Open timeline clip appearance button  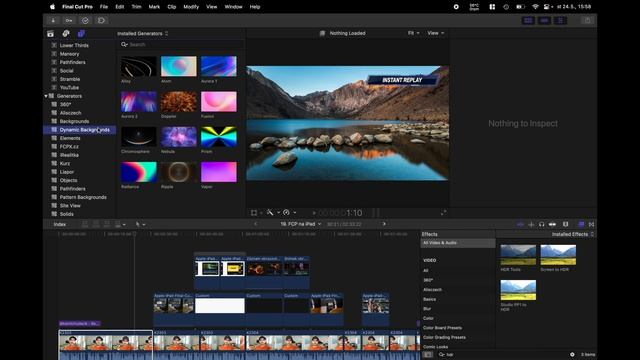(565, 224)
